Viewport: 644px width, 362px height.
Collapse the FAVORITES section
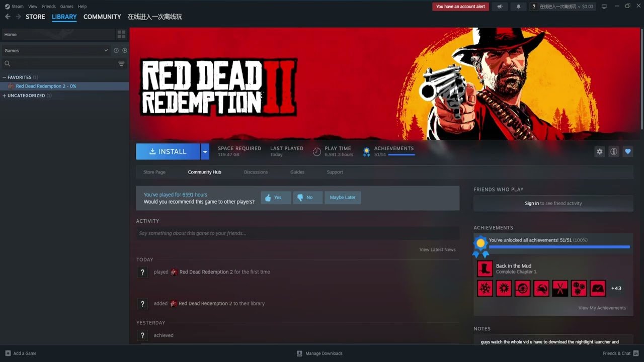click(x=5, y=77)
